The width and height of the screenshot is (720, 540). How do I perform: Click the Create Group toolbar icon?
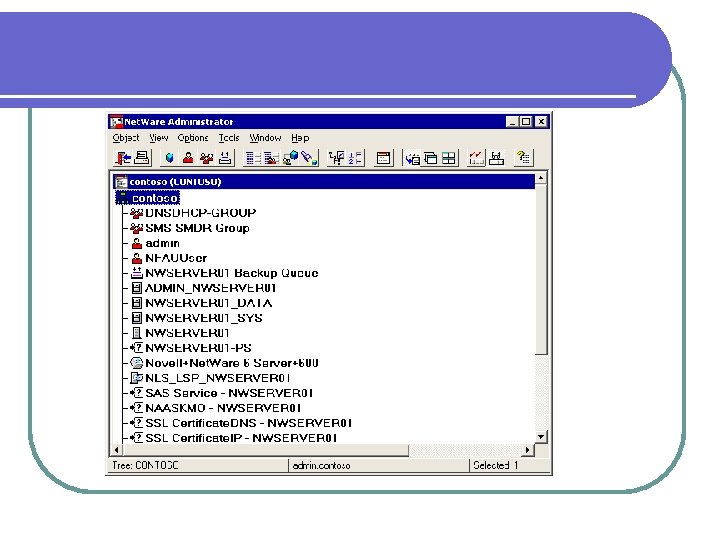[206, 158]
